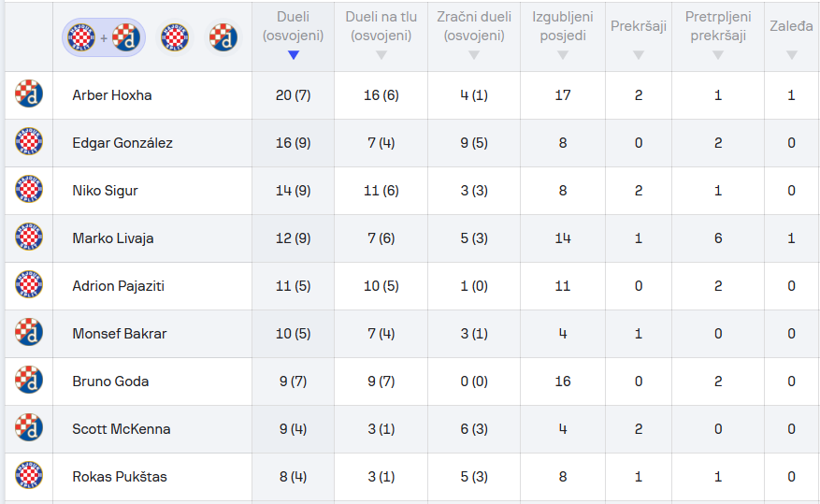This screenshot has width=820, height=504.
Task: Click the team crest beside Adrion Pajaziti
Action: (29, 285)
